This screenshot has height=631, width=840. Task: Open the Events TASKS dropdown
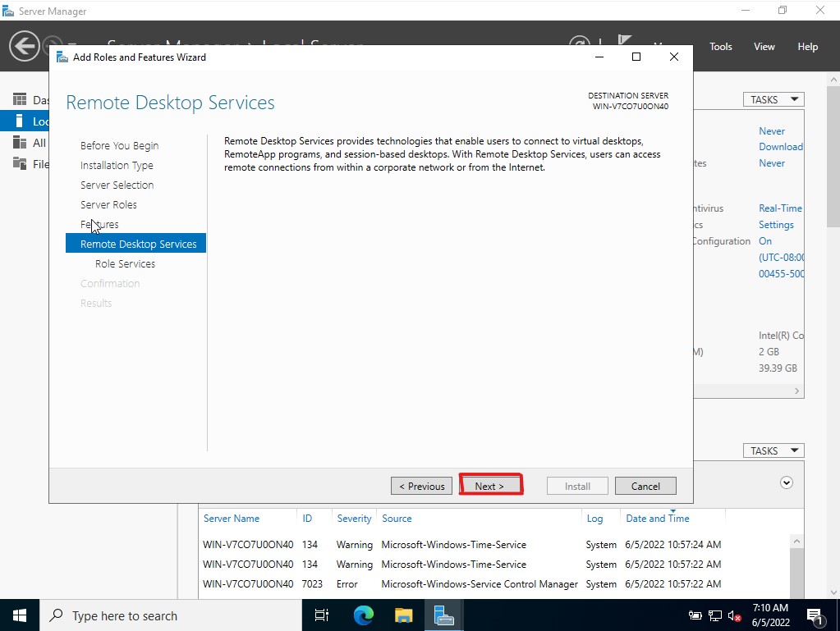click(x=773, y=450)
